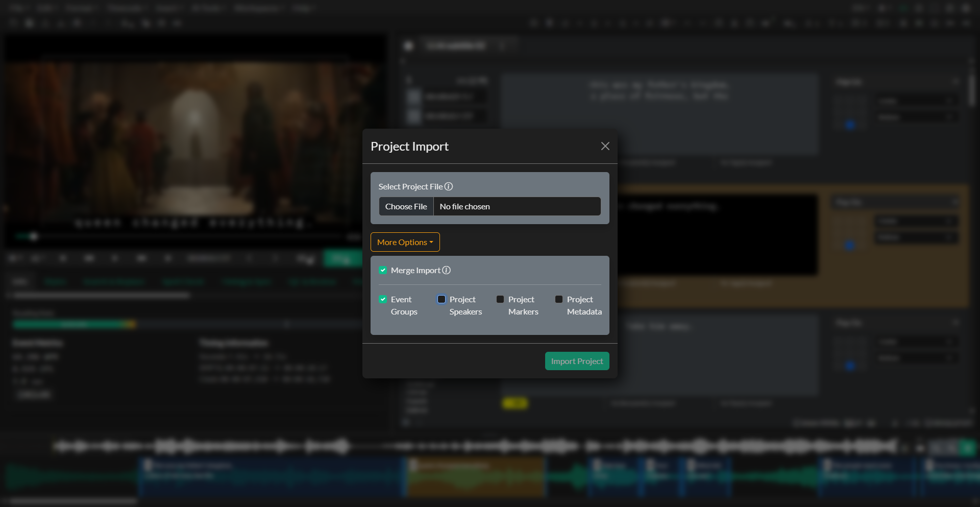The height and width of the screenshot is (507, 980).
Task: Click the info icon beside Merge Import
Action: click(x=447, y=270)
